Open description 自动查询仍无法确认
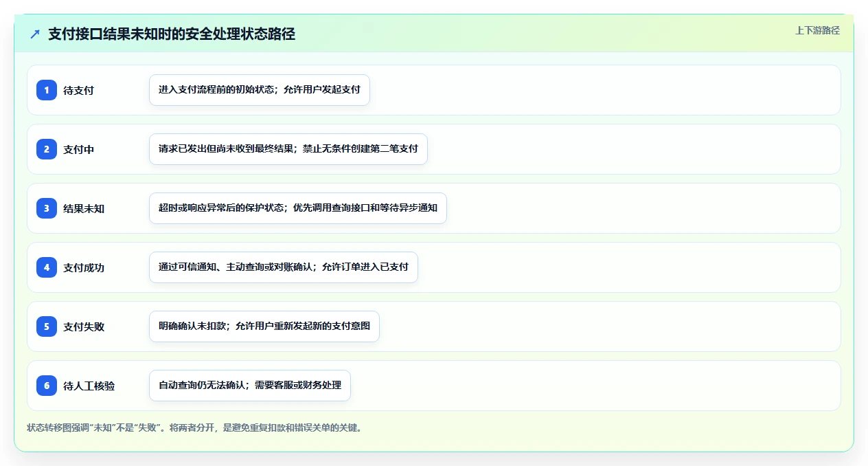The height and width of the screenshot is (466, 868). point(250,386)
